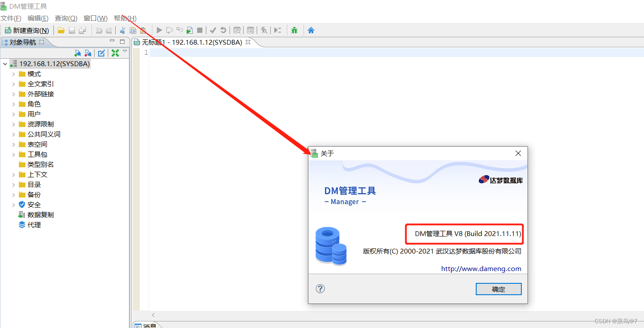Click the left arrow of horizontal scrollbar
Screen dimensions: 644x328
click(x=153, y=315)
